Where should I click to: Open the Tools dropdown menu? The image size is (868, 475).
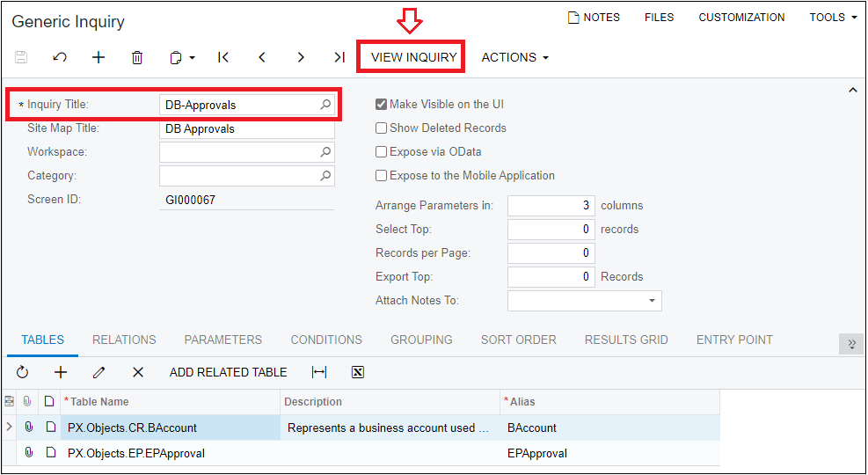832,18
